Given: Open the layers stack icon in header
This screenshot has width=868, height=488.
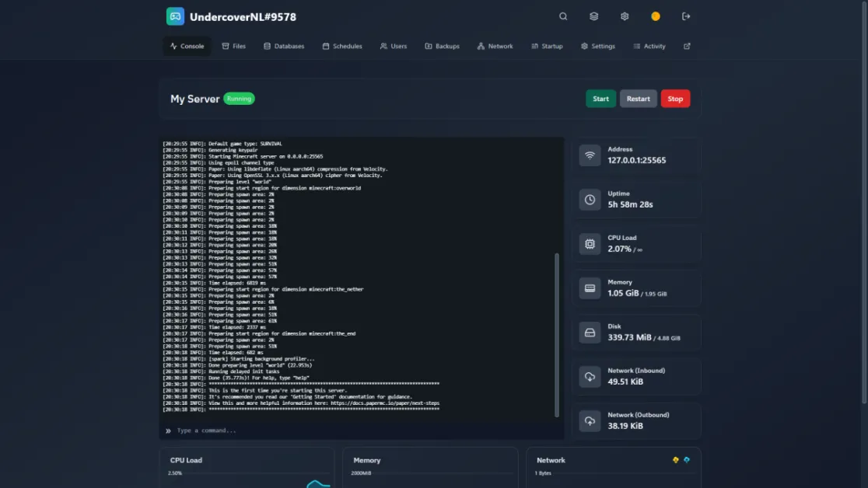Looking at the screenshot, I should tap(593, 16).
